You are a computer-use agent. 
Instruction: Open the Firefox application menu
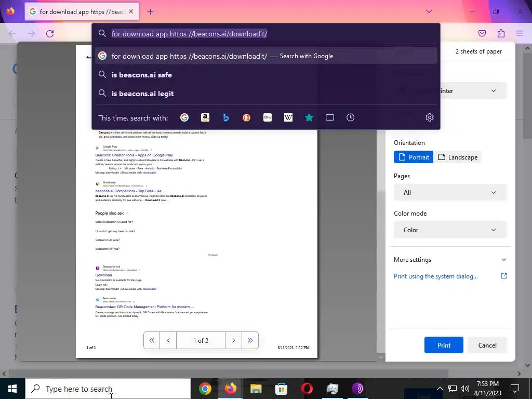520,33
